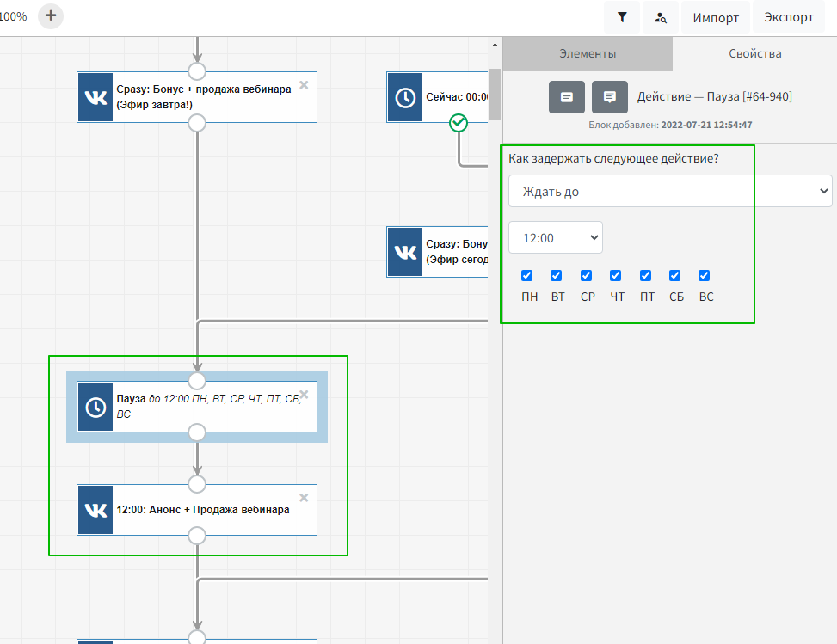This screenshot has width=837, height=644.
Task: Click the clock icon on Пауза block
Action: [x=95, y=407]
